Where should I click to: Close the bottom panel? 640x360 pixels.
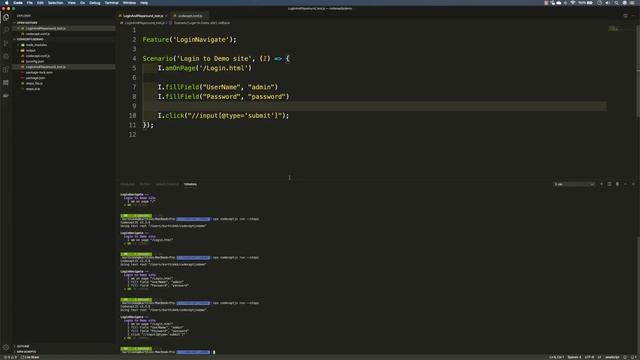[x=633, y=184]
